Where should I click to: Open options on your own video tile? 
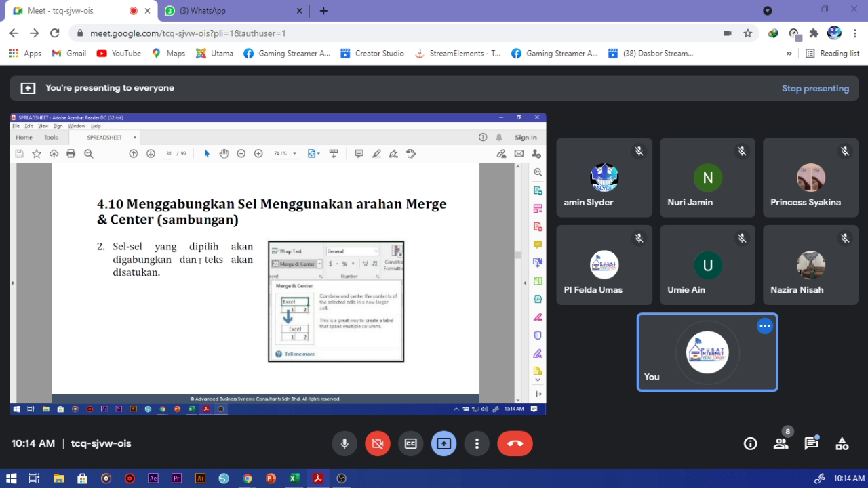tap(765, 326)
